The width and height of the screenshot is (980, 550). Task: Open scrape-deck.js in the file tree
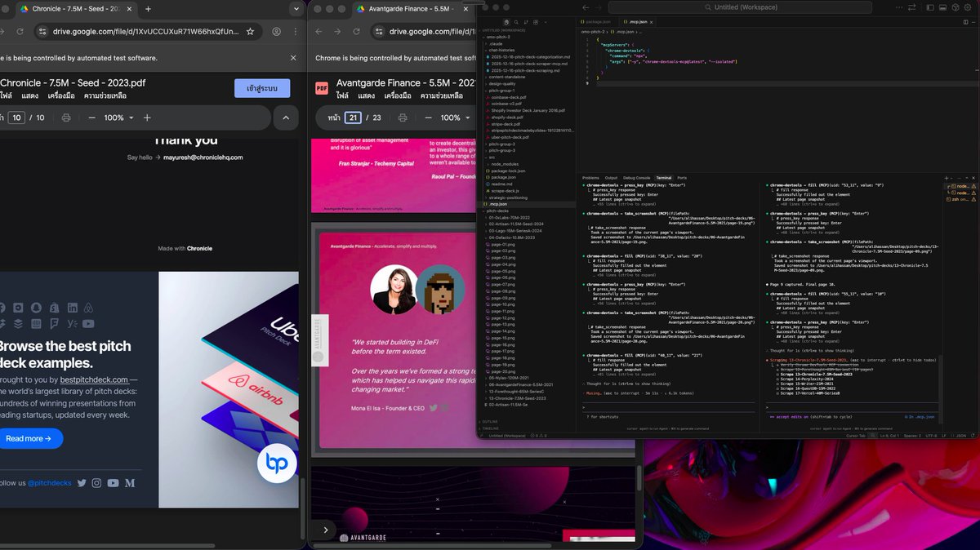527,191
